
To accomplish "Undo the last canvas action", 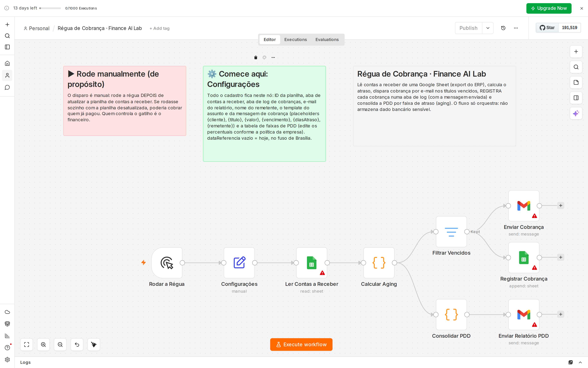I will click(x=77, y=344).
